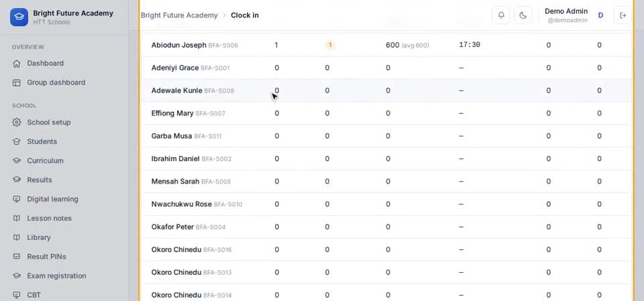Click Bright Future Academy breadcrumb link

point(179,15)
